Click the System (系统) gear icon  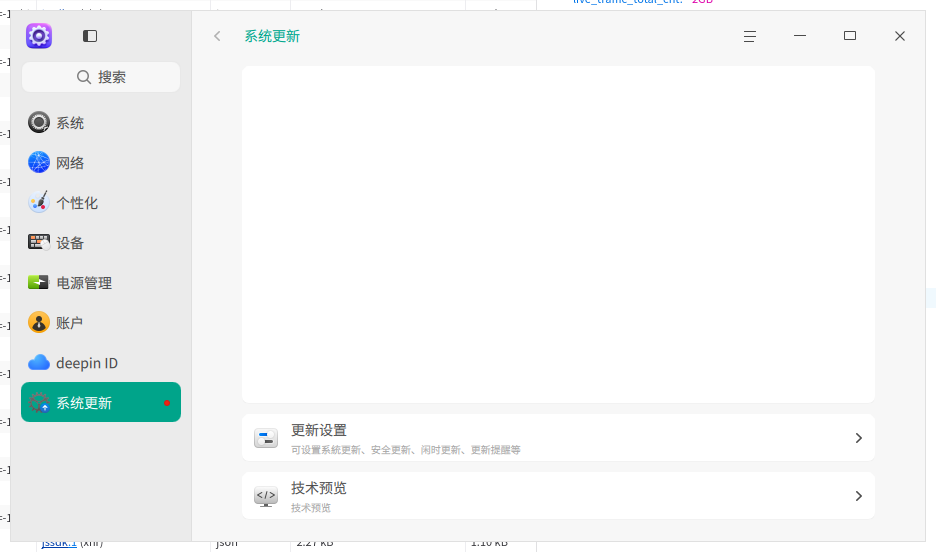click(x=39, y=123)
